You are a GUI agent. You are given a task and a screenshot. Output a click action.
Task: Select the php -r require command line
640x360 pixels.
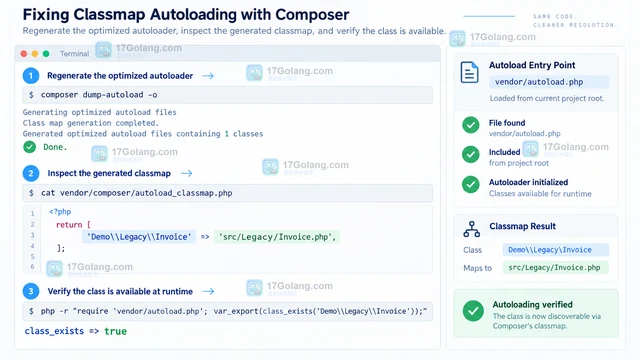point(228,311)
